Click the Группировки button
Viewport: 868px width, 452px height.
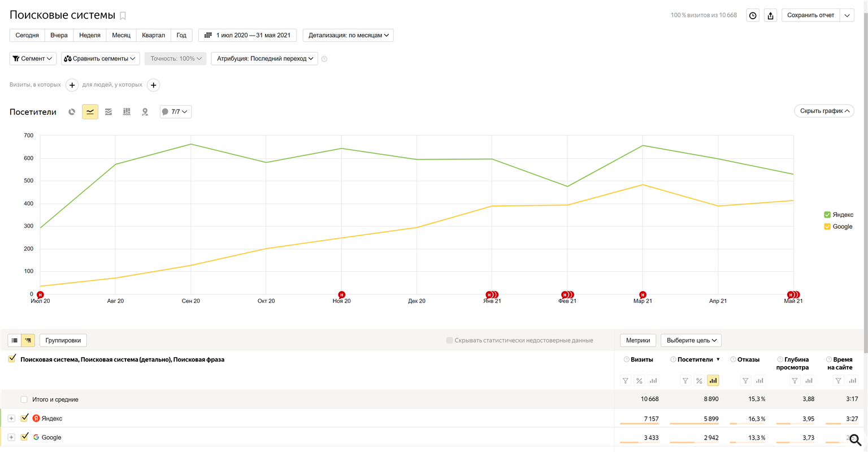[x=63, y=340]
